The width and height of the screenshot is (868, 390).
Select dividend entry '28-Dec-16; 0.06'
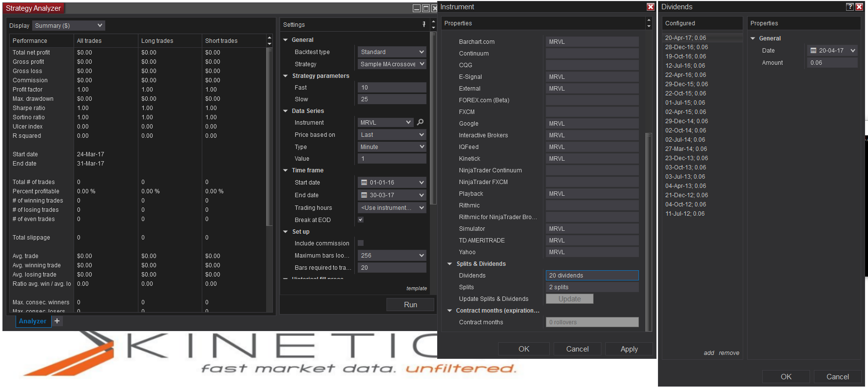tap(687, 47)
